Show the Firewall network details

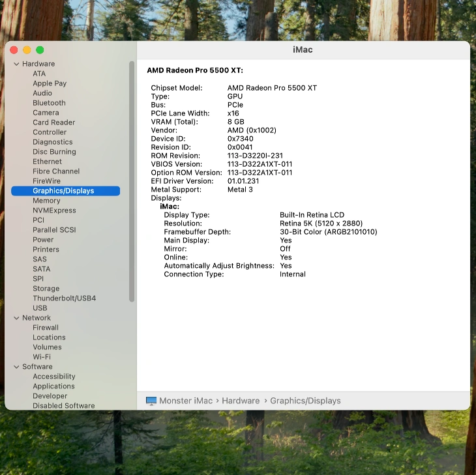tap(46, 328)
